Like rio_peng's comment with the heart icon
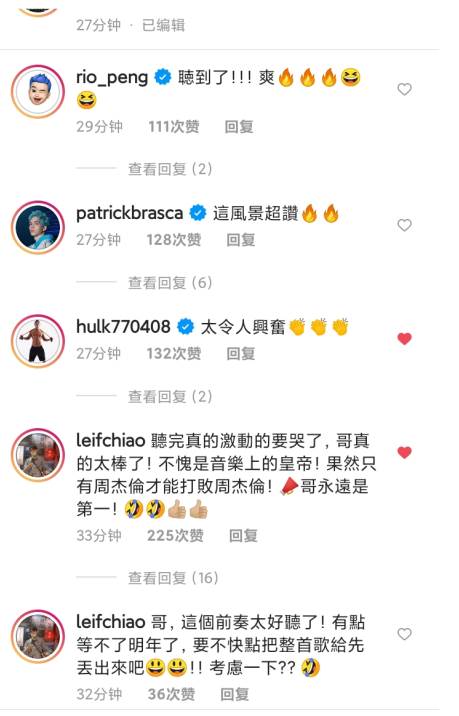Screen dimensions: 459x716 (x=404, y=89)
